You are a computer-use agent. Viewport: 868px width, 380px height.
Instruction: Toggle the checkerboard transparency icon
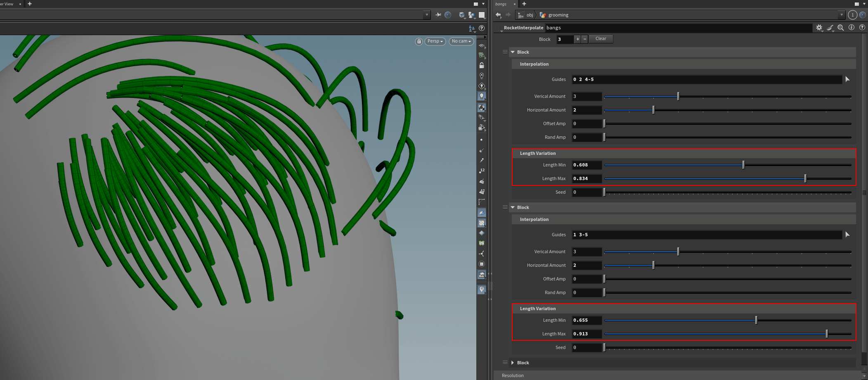click(481, 223)
